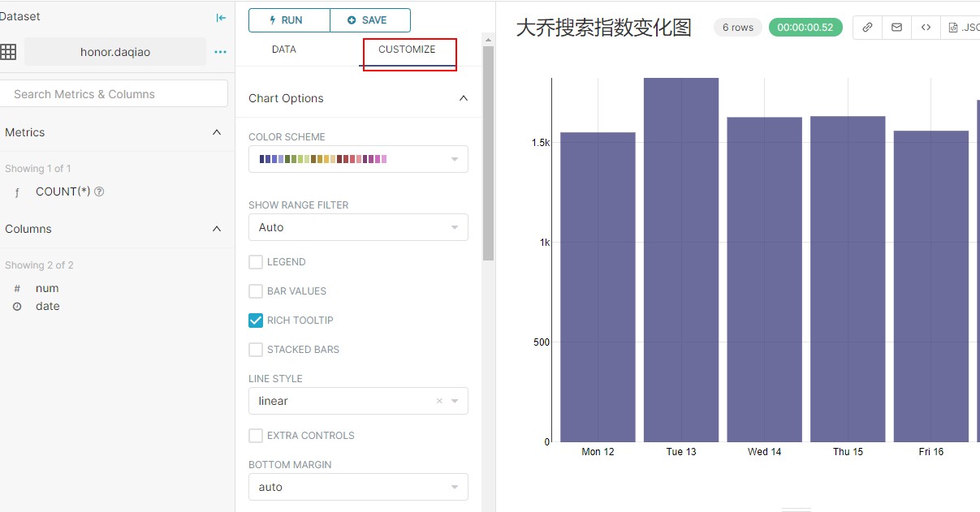Open the BOTTOM MARGIN dropdown
Viewport: 980px width, 512px height.
pos(358,487)
